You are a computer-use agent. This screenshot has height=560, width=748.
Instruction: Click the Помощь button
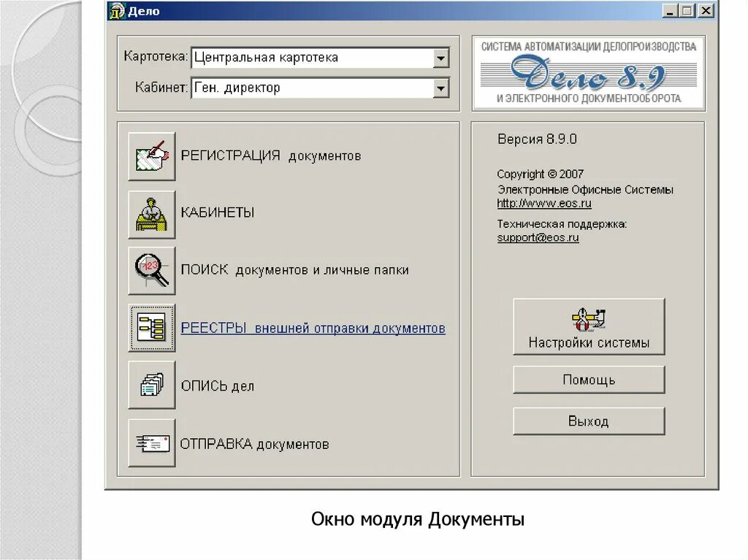pyautogui.click(x=589, y=380)
